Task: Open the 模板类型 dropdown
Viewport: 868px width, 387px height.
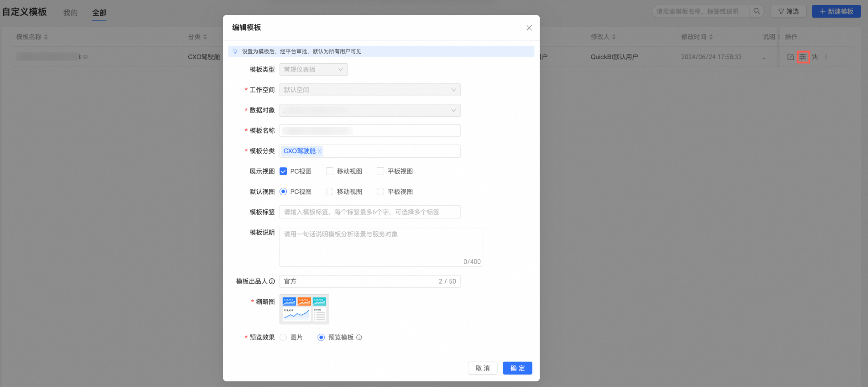Action: pos(313,70)
